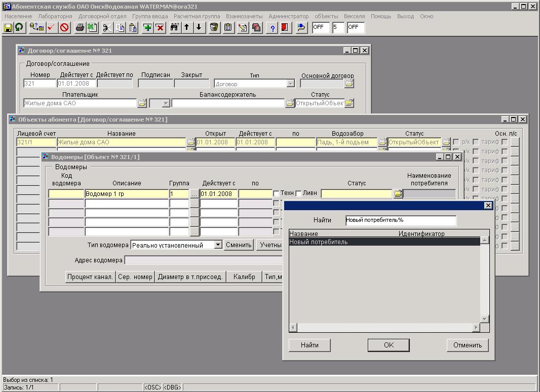Click the Найти search text field
The width and height of the screenshot is (540, 392).
point(400,220)
